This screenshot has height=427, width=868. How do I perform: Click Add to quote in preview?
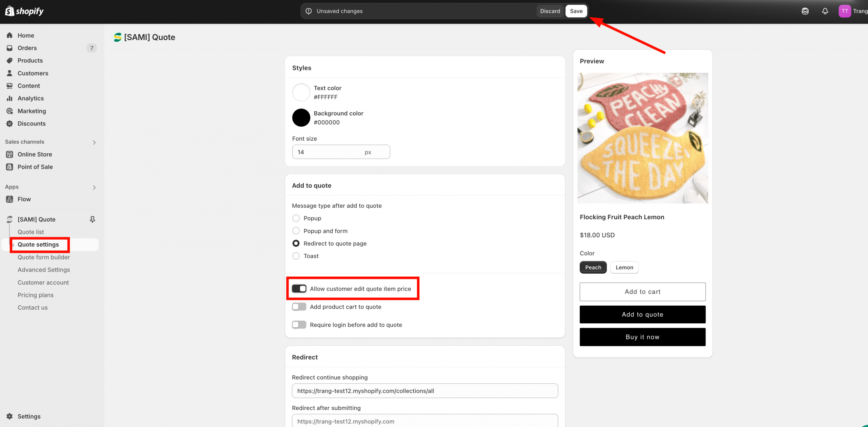tap(643, 314)
